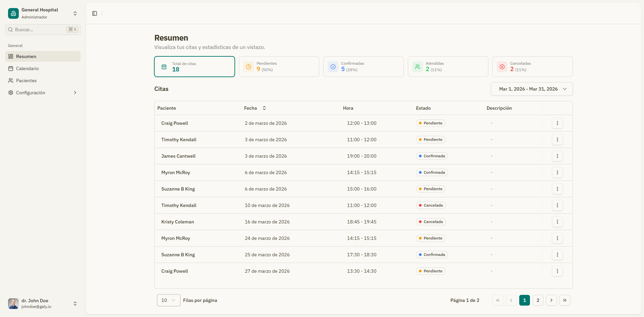Toggle the sidebar collapse button
The width and height of the screenshot is (644, 317).
[x=94, y=13]
